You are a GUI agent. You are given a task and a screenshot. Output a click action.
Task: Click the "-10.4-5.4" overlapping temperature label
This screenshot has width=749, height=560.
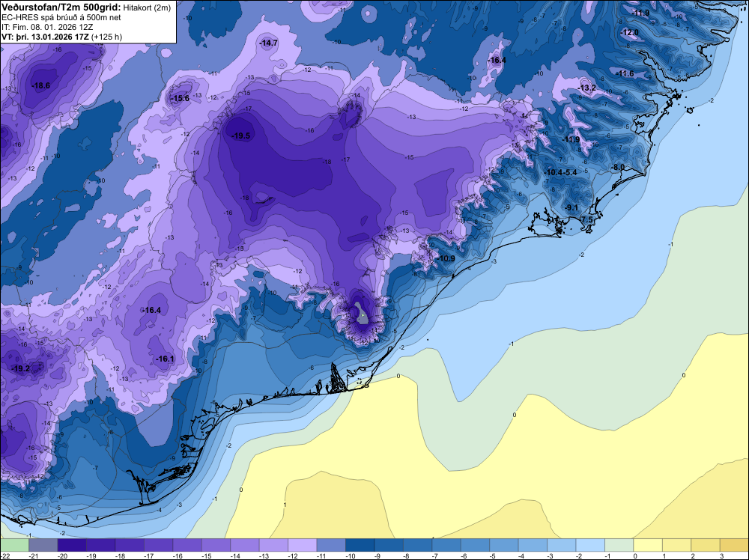[561, 172]
